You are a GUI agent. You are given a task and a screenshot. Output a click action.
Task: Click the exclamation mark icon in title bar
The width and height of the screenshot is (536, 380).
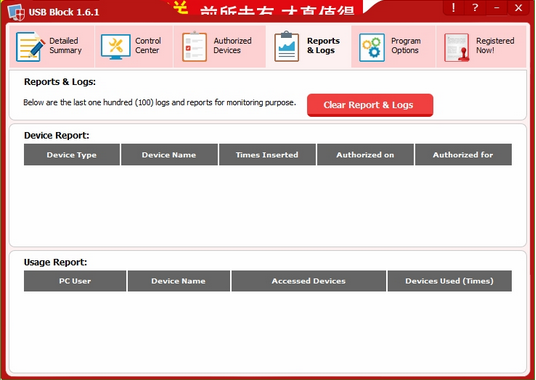coord(453,8)
